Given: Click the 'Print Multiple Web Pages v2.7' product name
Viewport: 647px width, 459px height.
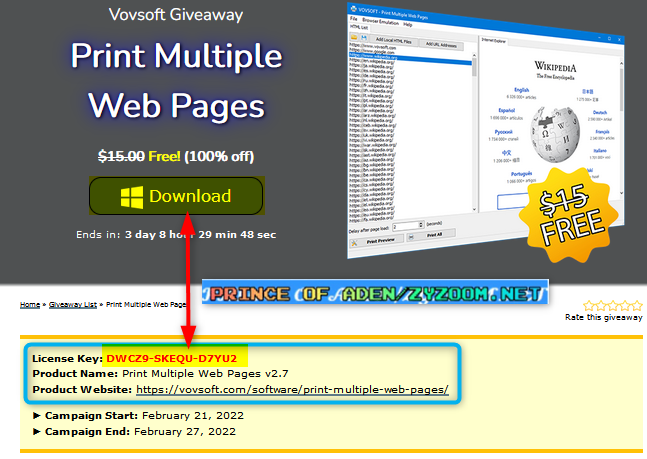Looking at the screenshot, I should coord(205,374).
